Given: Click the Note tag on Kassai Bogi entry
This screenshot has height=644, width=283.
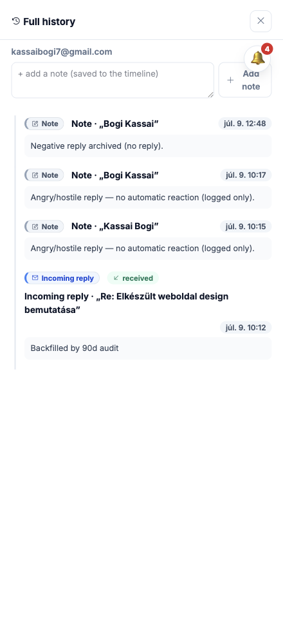Looking at the screenshot, I should click(x=44, y=226).
